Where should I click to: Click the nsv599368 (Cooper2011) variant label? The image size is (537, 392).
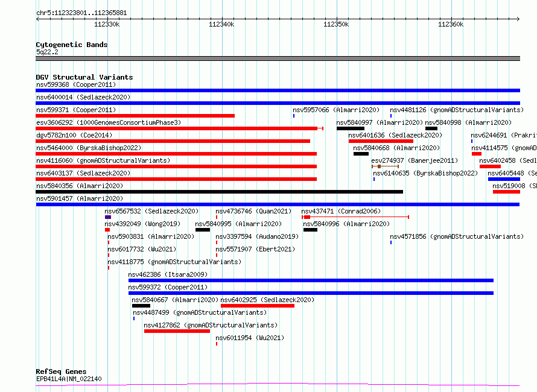[x=76, y=84]
